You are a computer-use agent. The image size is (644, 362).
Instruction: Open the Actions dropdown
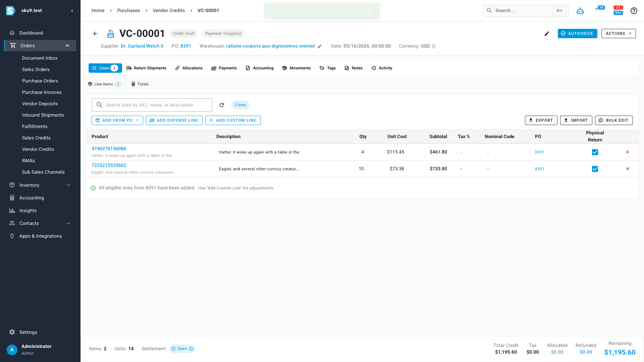(619, 34)
